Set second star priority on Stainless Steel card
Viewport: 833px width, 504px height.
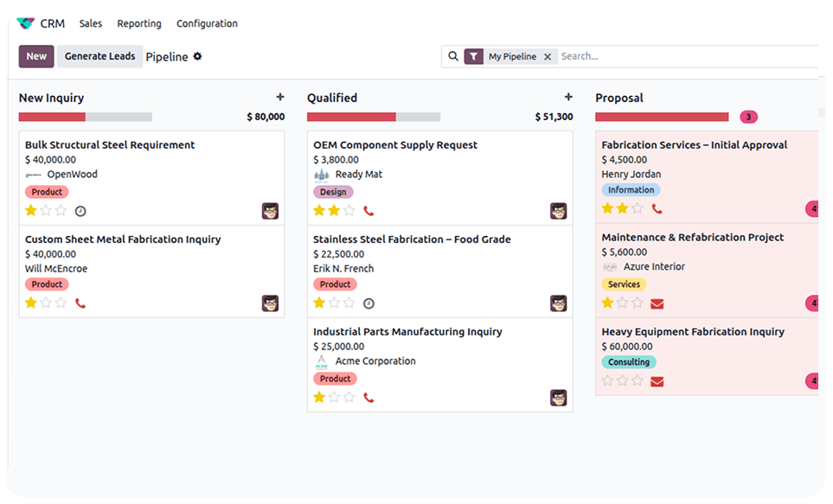(334, 303)
